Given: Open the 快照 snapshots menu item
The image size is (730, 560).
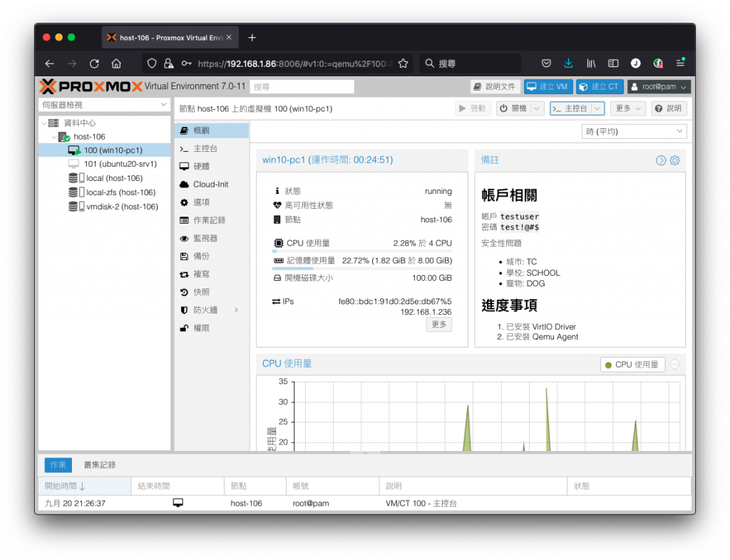Looking at the screenshot, I should tap(212, 293).
